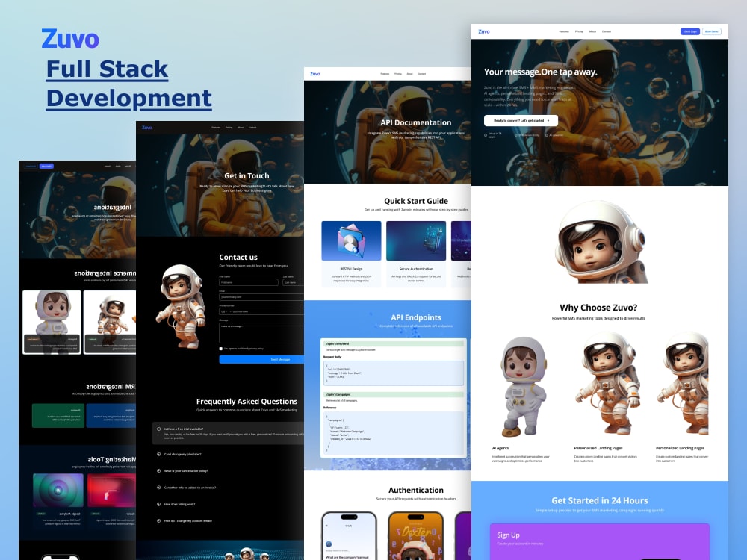
Task: Click Zuvo logo on Get in Touch page
Action: tap(146, 128)
